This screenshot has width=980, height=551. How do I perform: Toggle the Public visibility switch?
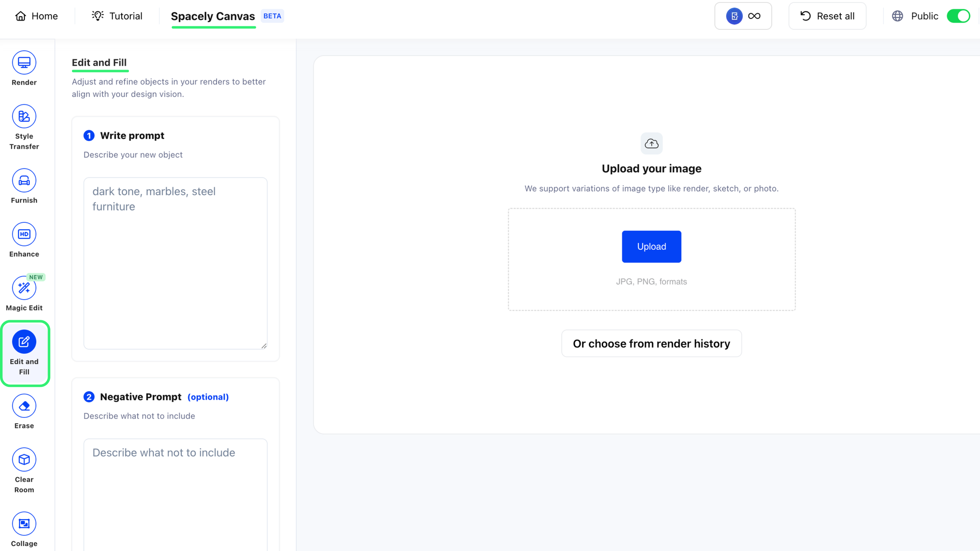958,16
